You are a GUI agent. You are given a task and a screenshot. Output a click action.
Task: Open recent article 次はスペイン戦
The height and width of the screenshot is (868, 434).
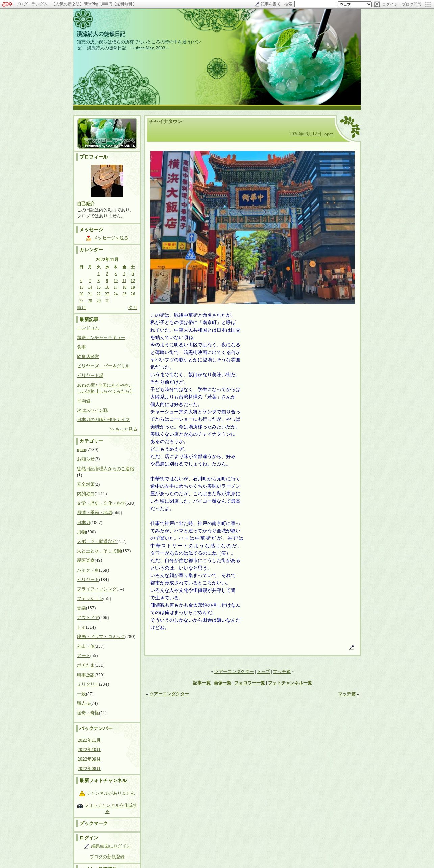pos(92,410)
